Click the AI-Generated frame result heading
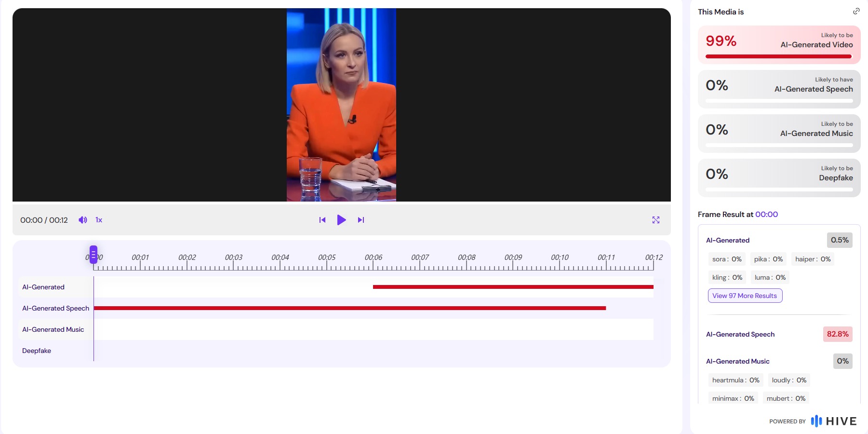The width and height of the screenshot is (868, 434). [x=728, y=240]
